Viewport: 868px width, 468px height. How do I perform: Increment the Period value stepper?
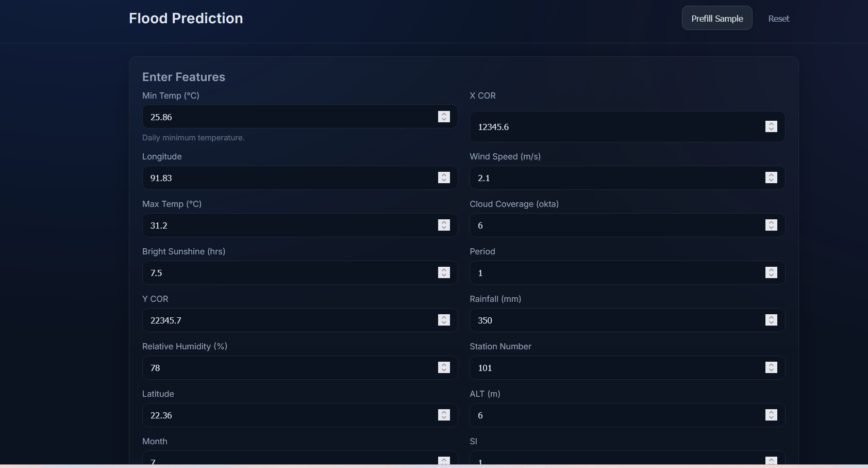(x=771, y=270)
